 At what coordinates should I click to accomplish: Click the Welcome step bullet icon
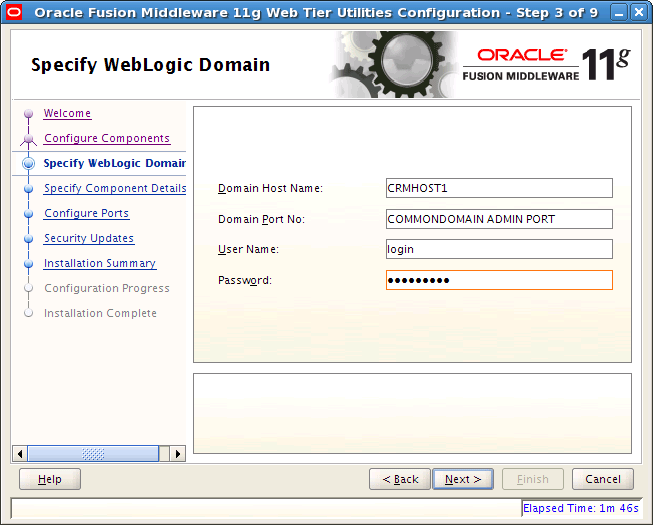coord(28,113)
